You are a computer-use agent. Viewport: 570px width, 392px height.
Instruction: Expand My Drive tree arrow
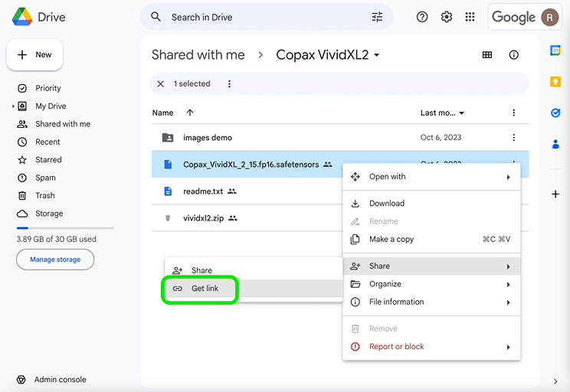pos(13,106)
